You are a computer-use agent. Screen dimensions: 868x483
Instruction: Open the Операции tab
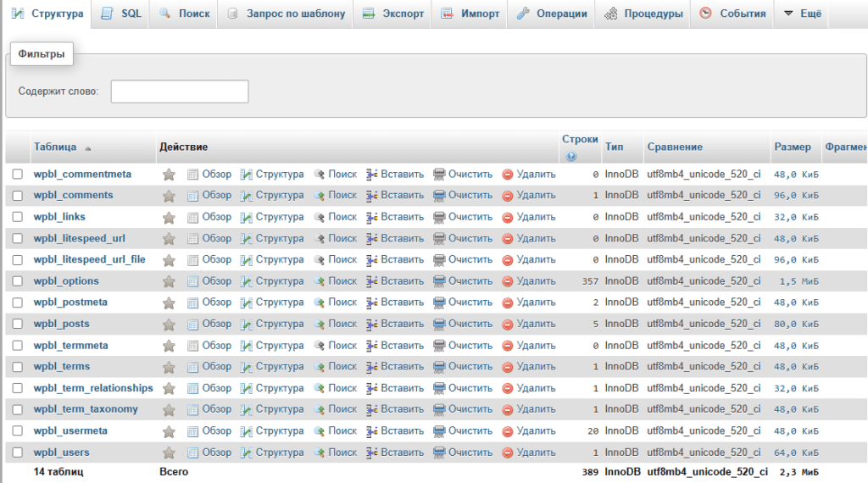551,14
